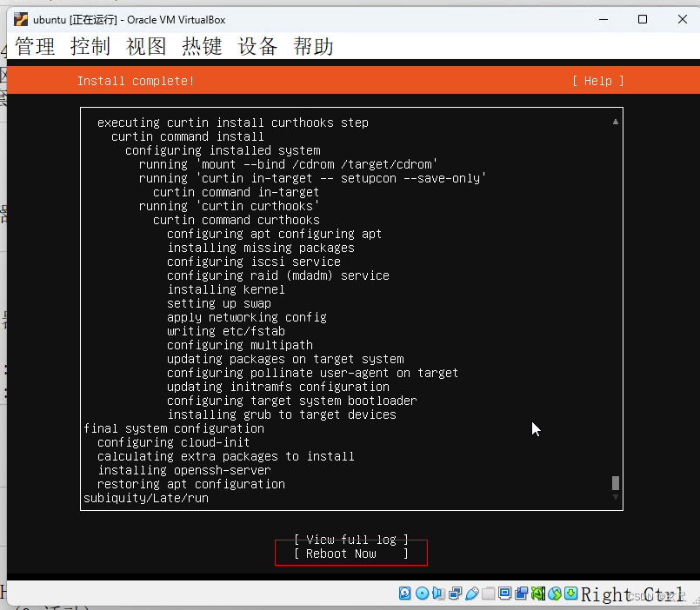Open the display status indicator
The width and height of the screenshot is (700, 610).
504,593
